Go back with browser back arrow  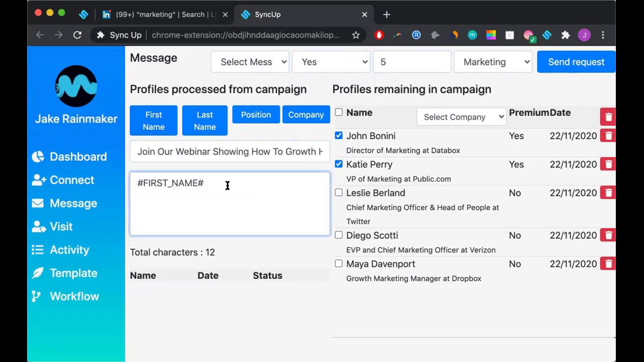point(40,35)
